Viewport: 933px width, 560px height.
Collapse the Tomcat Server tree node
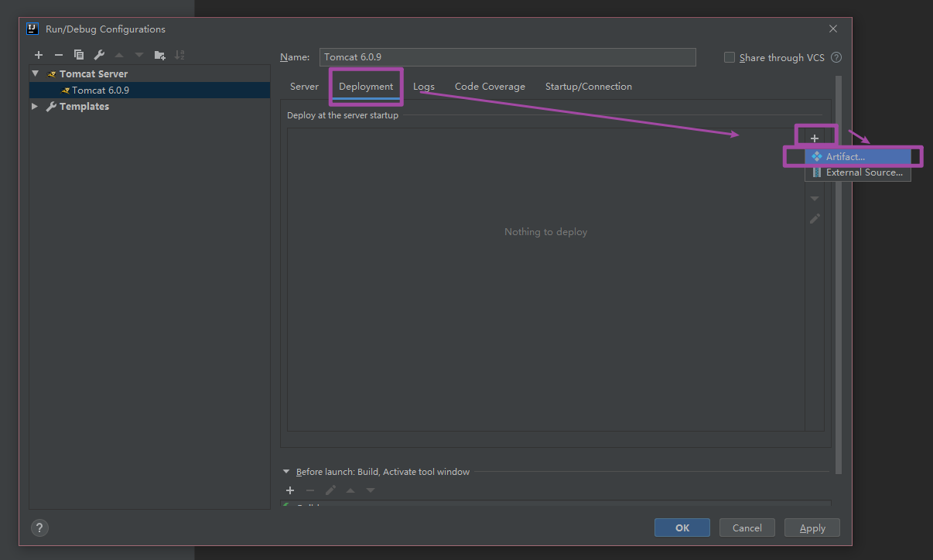35,73
